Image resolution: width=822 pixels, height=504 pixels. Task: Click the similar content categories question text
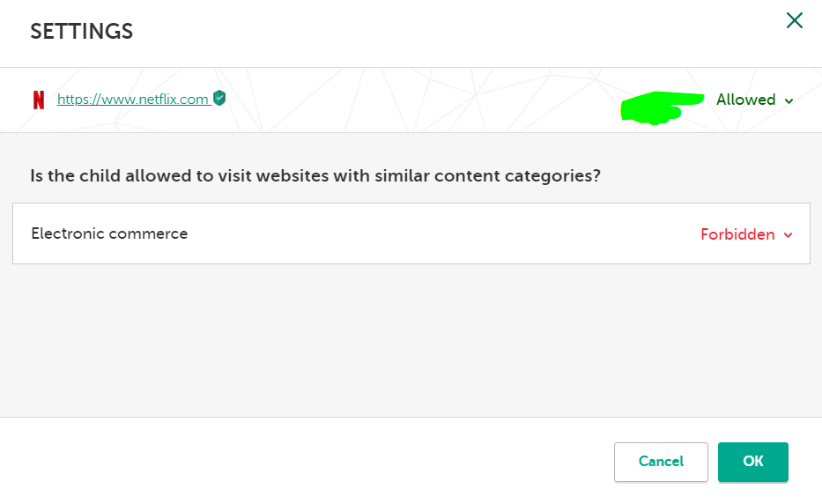click(x=315, y=175)
